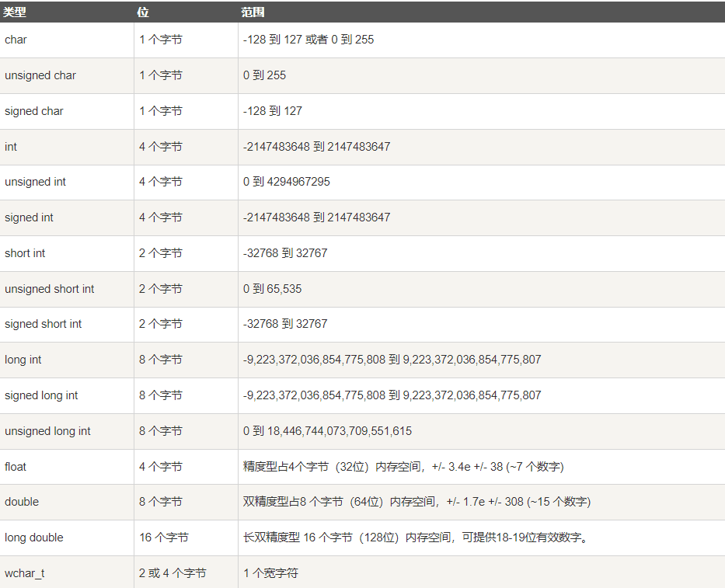
Task: Click the wchar_t type cell
Action: (25, 573)
